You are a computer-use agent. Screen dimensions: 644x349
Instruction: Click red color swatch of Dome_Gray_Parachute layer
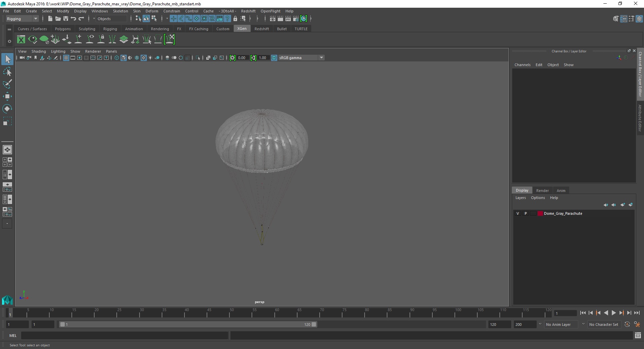tap(540, 213)
